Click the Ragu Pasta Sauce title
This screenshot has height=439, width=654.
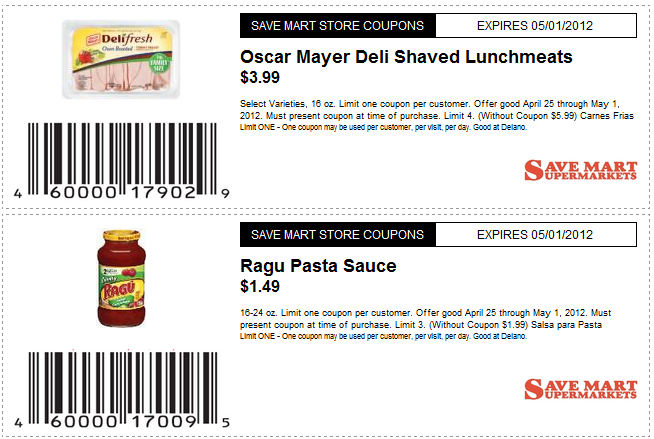[318, 266]
